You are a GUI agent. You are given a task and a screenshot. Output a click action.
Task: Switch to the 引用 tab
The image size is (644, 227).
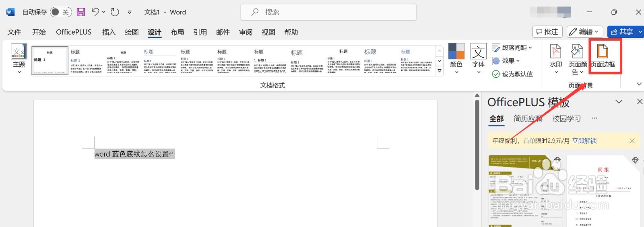click(200, 32)
